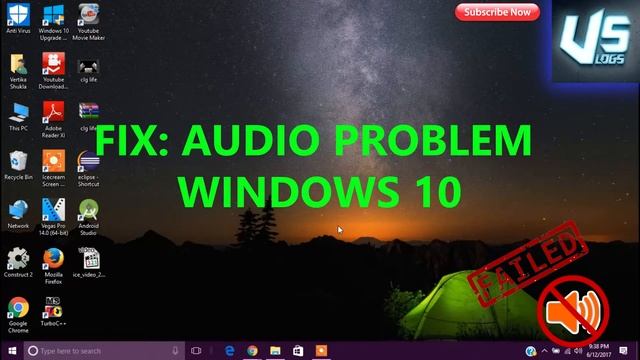This screenshot has height=360, width=640.
Task: Open Microsoft Store from taskbar
Action: (x=298, y=351)
